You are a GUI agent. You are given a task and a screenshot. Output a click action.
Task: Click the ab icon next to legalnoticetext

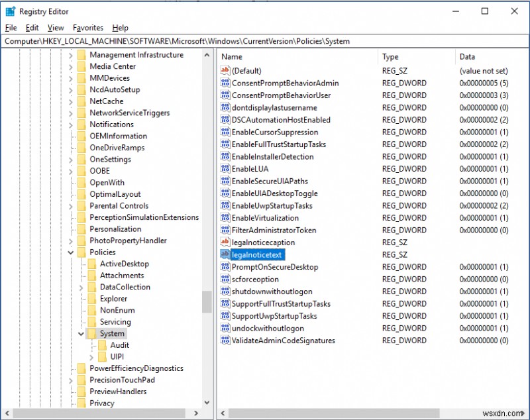point(225,254)
